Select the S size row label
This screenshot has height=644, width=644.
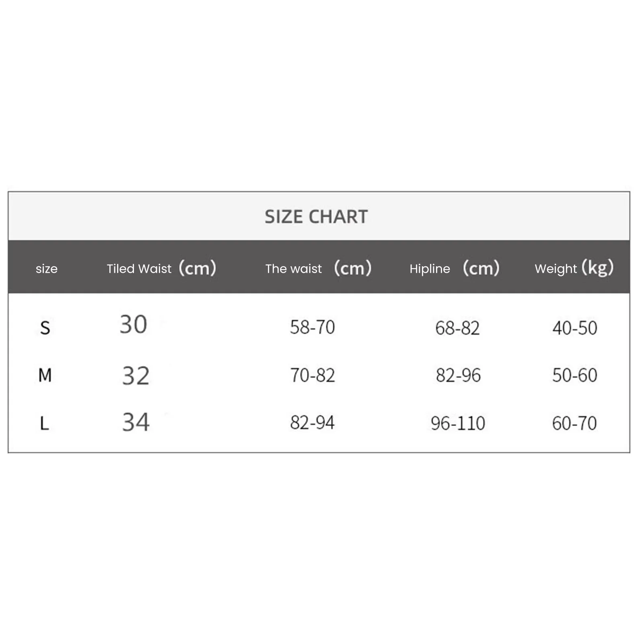click(45, 328)
